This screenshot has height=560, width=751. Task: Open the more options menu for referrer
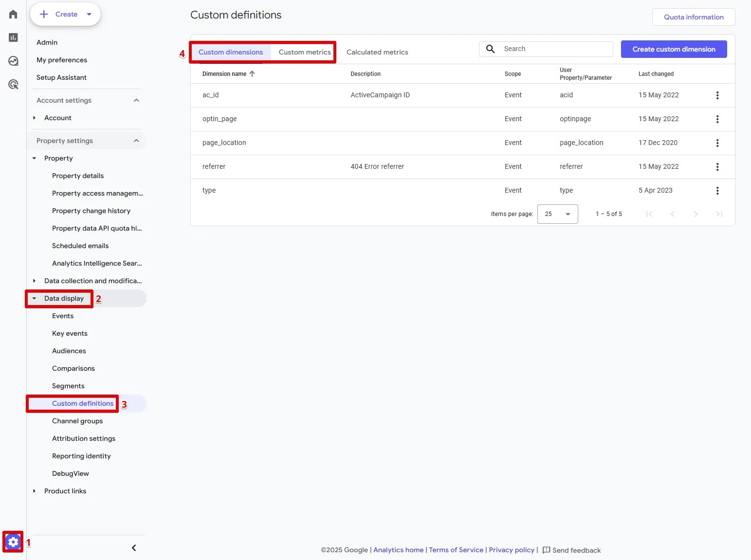click(x=717, y=167)
